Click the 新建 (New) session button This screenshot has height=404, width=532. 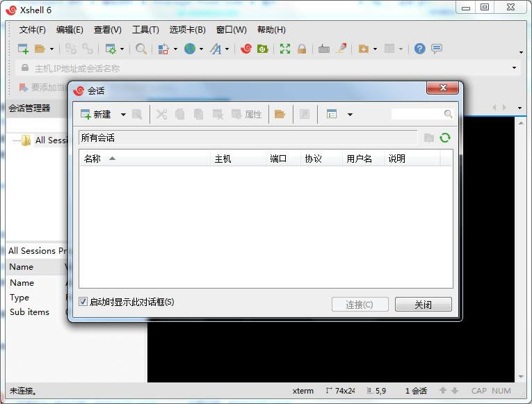click(96, 114)
